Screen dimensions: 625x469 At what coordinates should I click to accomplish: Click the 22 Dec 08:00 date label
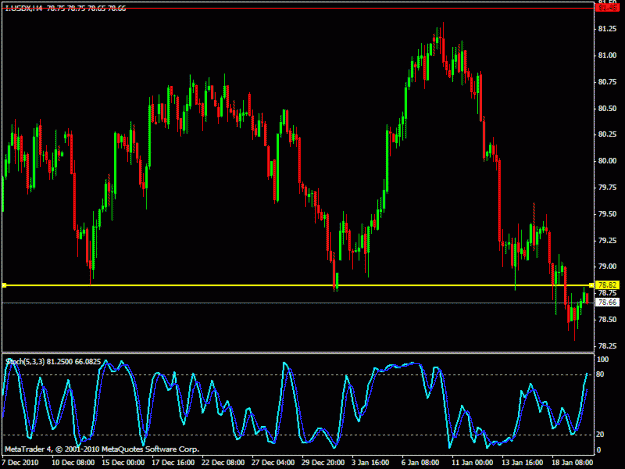click(223, 463)
